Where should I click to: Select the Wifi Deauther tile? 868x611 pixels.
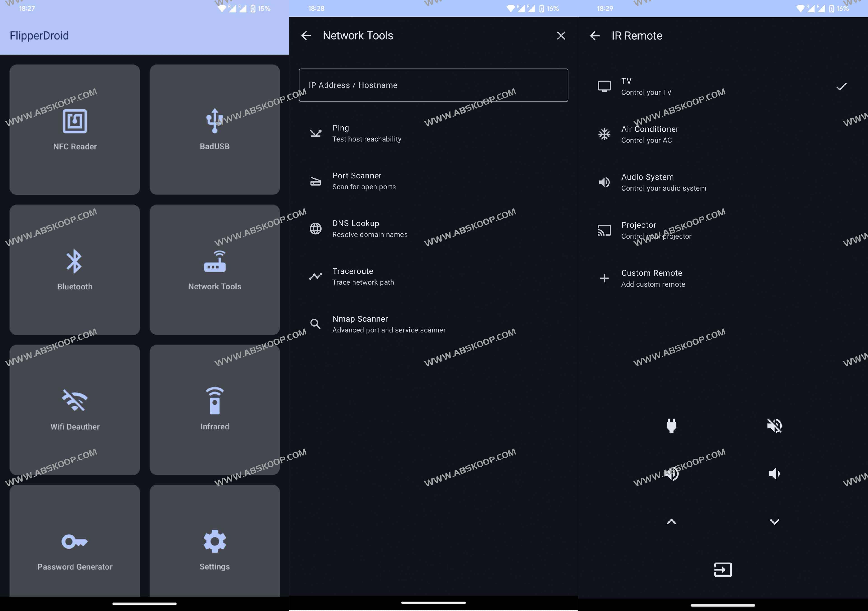75,410
